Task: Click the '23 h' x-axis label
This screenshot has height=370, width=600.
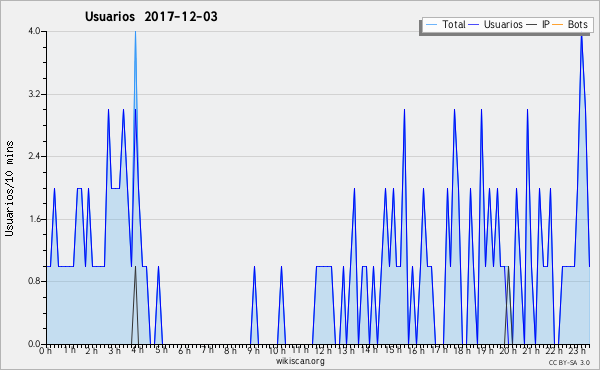Action: point(578,350)
